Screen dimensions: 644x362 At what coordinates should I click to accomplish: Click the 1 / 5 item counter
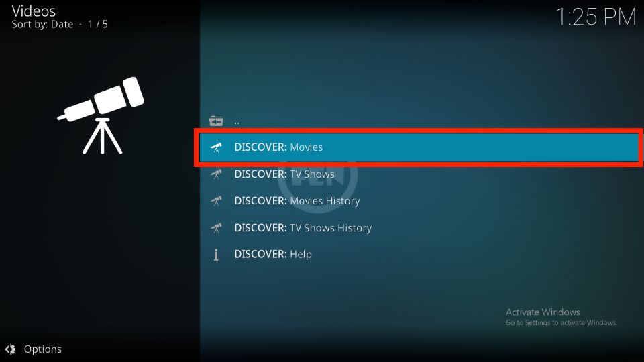[98, 25]
